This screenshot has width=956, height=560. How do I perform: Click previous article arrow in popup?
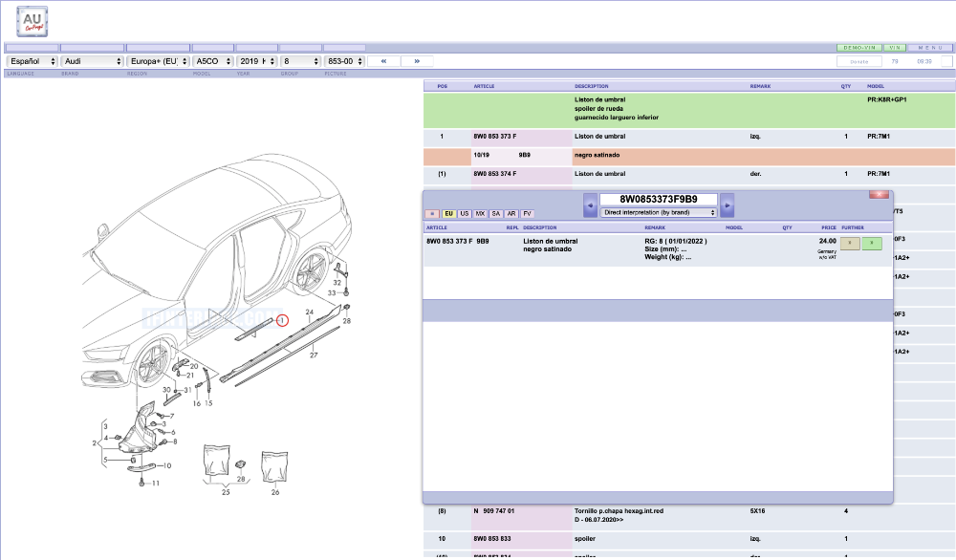tap(590, 205)
